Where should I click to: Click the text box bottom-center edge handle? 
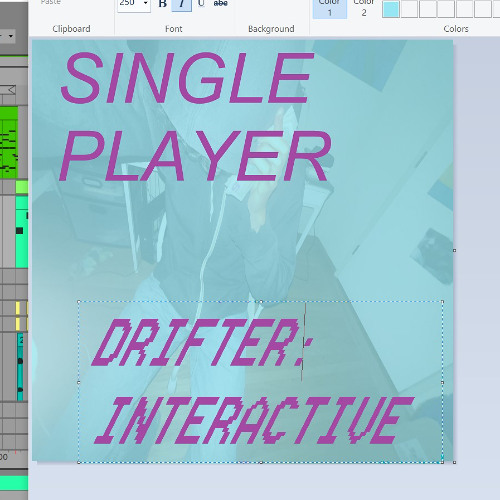tap(261, 462)
